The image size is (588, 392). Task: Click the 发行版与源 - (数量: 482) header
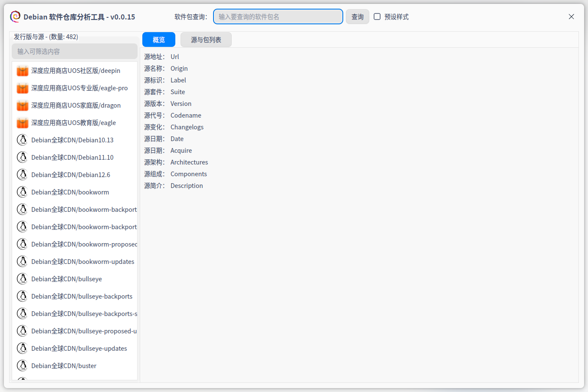(x=46, y=37)
